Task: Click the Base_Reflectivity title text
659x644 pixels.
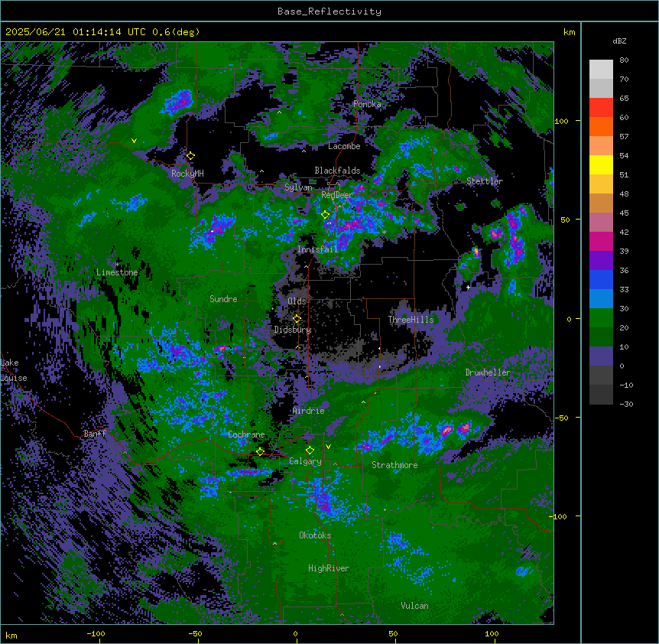Action: [x=329, y=11]
